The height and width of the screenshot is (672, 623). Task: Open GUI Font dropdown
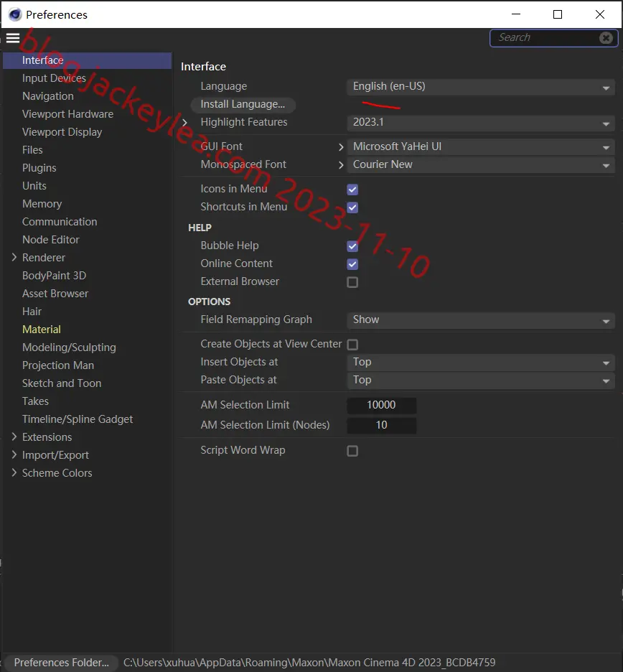click(481, 147)
